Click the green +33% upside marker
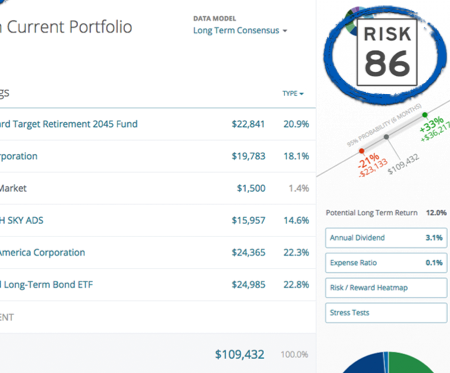Viewport: 450px width, 373px height. [425, 115]
